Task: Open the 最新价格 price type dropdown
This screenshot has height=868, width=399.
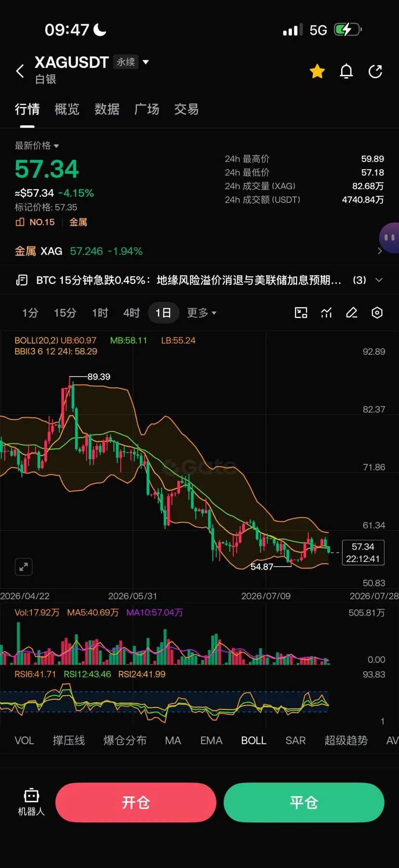Action: (x=37, y=146)
